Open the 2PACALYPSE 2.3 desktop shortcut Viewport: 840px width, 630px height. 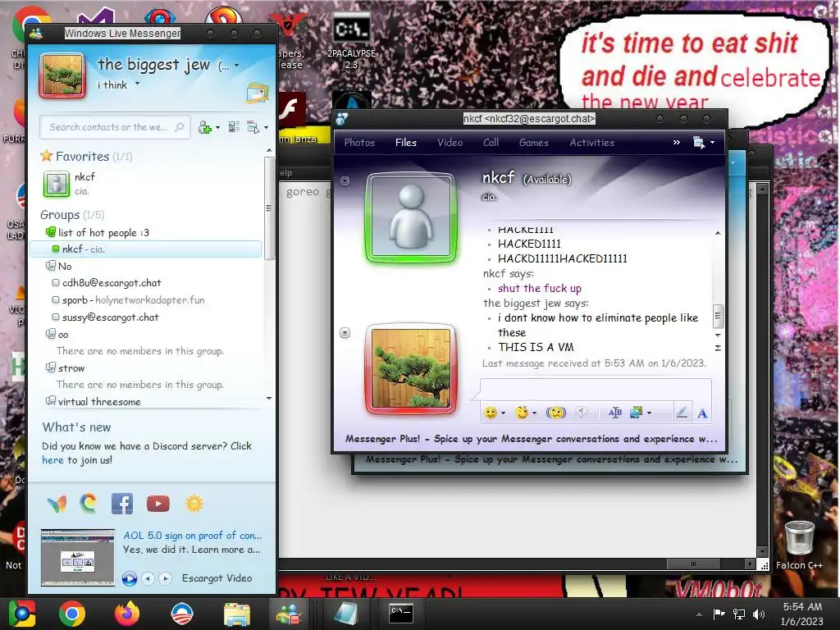351,42
